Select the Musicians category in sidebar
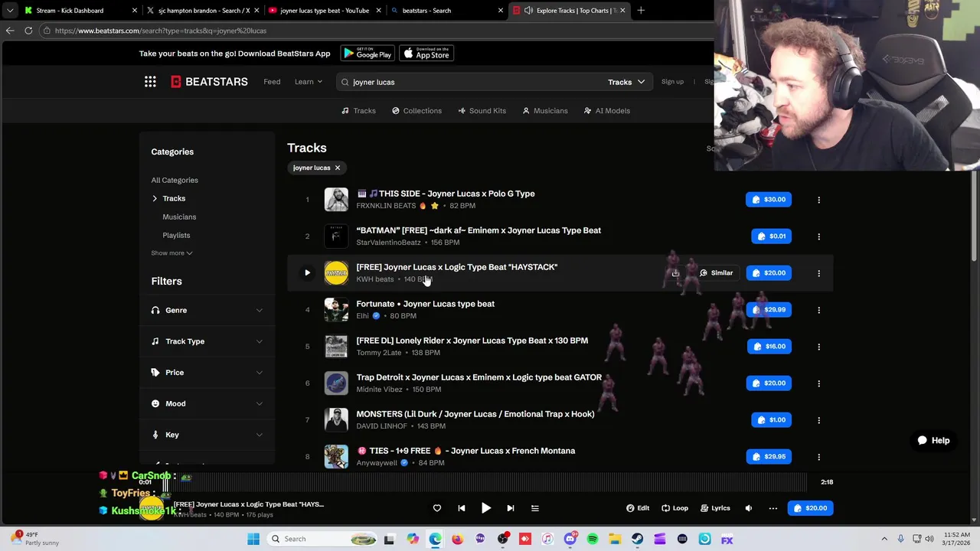This screenshot has height=551, width=980. point(179,217)
